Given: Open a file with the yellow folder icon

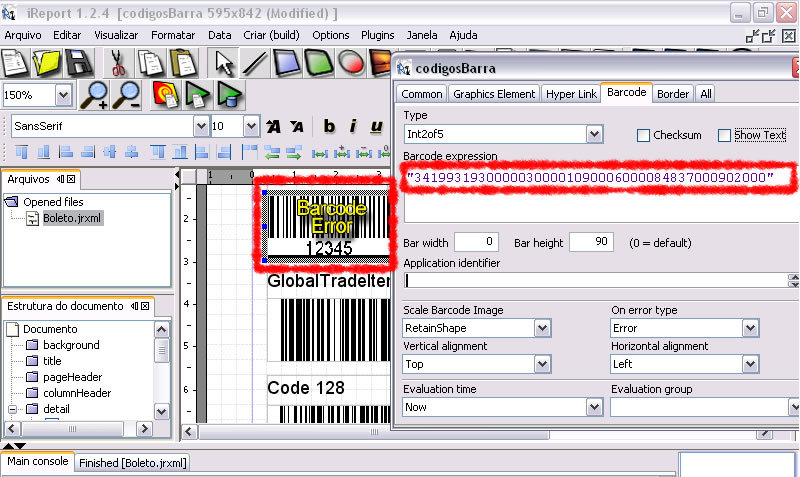Looking at the screenshot, I should (46, 63).
